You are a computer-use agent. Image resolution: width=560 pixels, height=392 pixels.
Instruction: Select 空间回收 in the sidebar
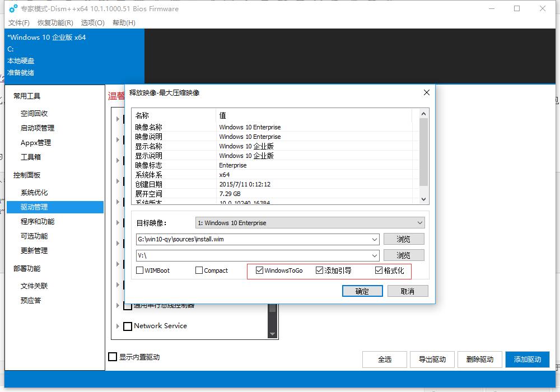pyautogui.click(x=34, y=114)
